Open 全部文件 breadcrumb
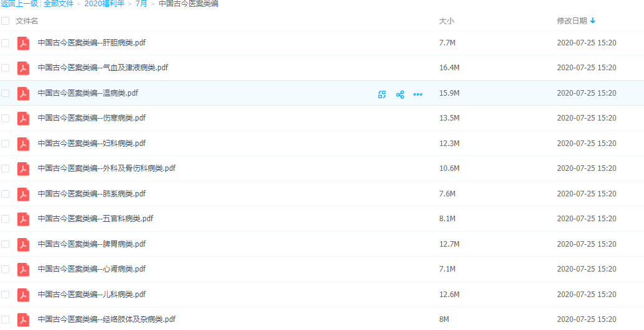644x330 pixels. pyautogui.click(x=58, y=4)
